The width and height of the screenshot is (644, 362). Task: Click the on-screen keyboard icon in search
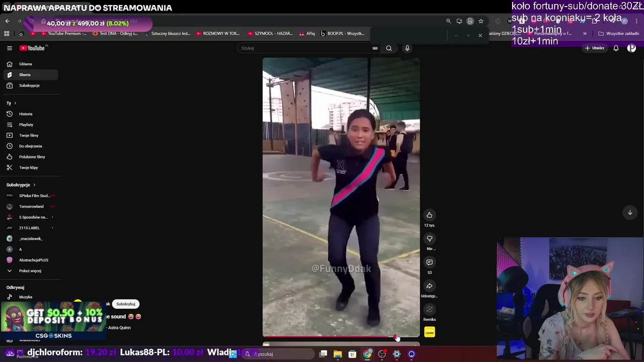click(x=375, y=48)
